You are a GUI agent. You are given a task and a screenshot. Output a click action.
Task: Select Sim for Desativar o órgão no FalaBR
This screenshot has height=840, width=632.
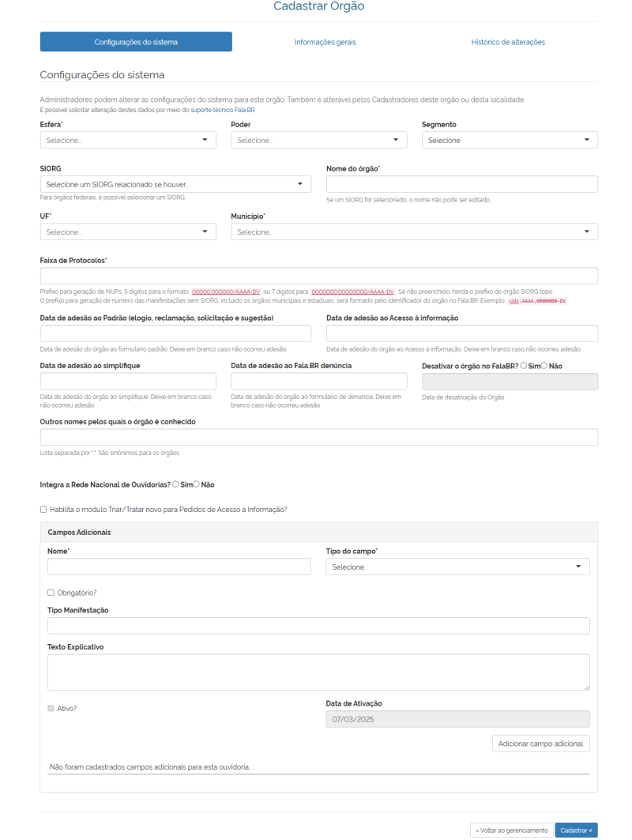pyautogui.click(x=524, y=366)
